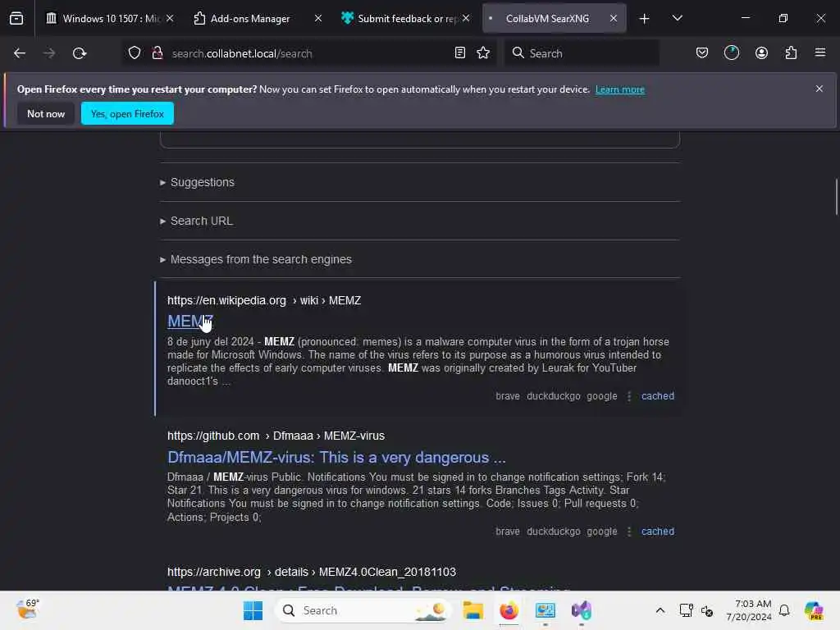Open more options dots for MEMZ Wikipedia result
The width and height of the screenshot is (840, 630).
pos(629,396)
